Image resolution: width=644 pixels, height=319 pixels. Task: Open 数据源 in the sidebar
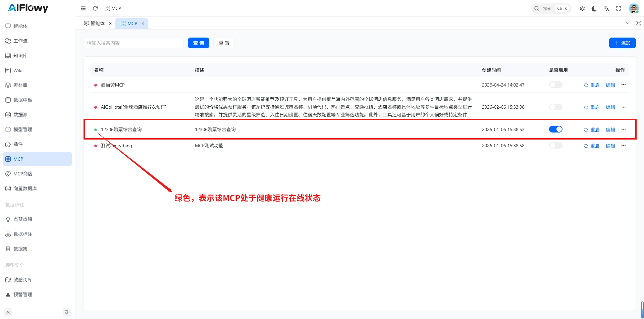[37, 115]
